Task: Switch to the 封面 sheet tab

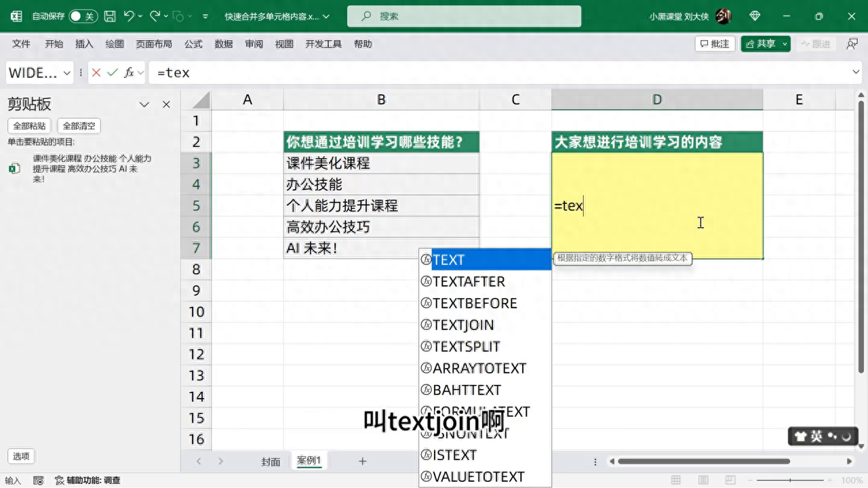Action: click(271, 462)
